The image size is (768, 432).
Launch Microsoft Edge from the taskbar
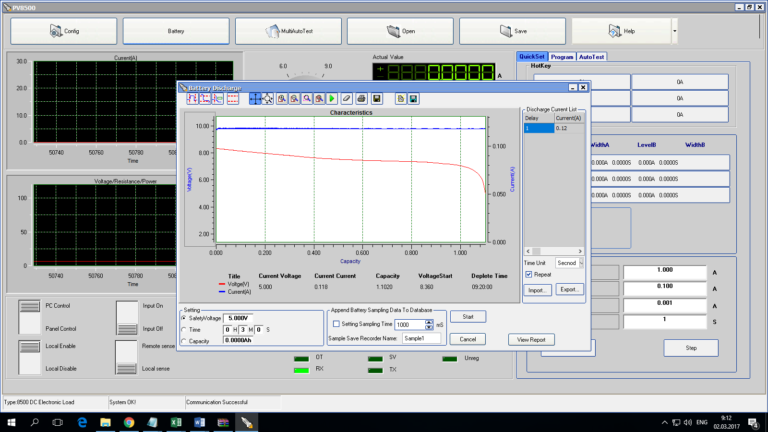point(82,422)
